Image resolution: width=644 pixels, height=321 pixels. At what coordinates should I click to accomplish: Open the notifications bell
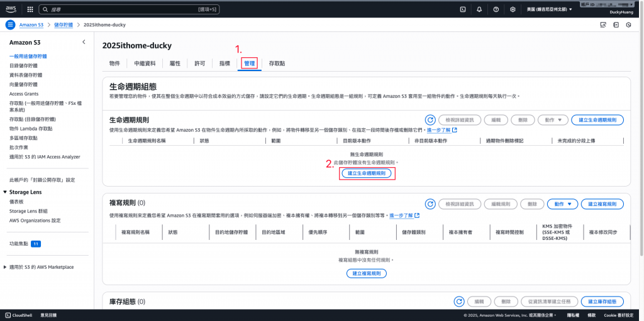click(479, 9)
